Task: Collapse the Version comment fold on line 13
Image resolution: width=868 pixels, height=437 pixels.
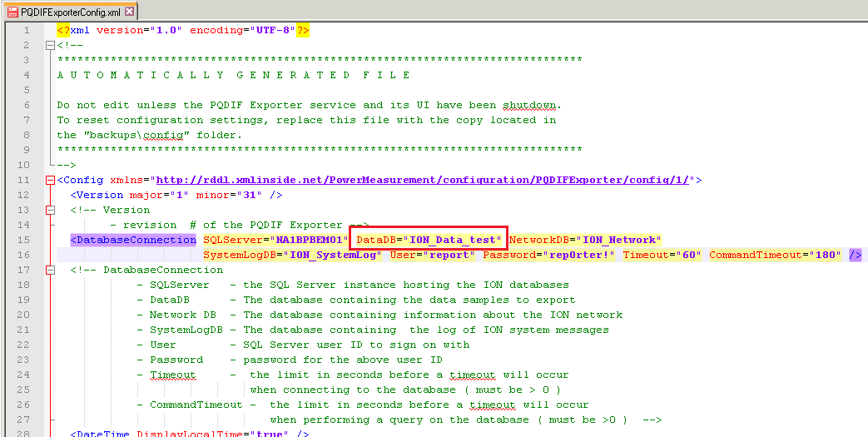Action: tap(51, 210)
